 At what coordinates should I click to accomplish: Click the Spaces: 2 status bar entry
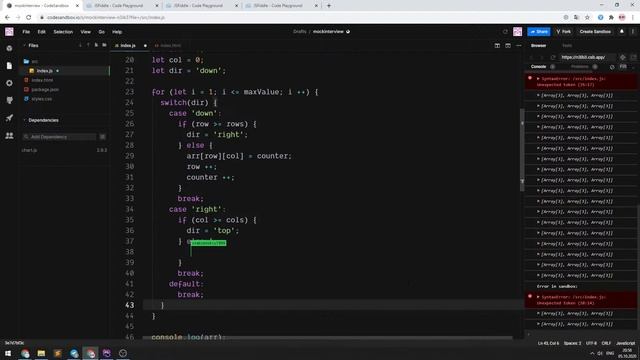(x=572, y=343)
